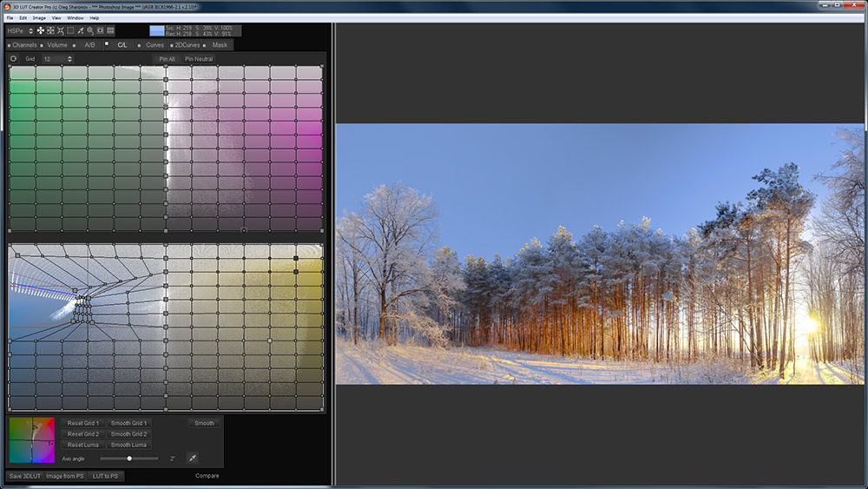The image size is (868, 489).
Task: Change the Grid size value 12 stepper
Action: pyautogui.click(x=69, y=59)
